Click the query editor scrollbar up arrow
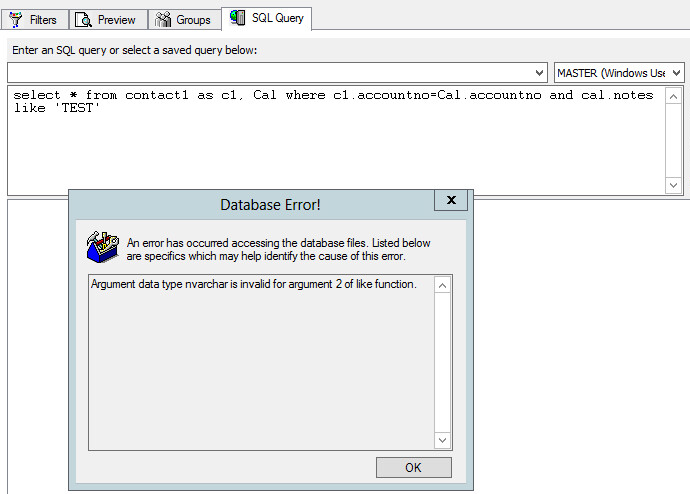The image size is (690, 494). (675, 96)
